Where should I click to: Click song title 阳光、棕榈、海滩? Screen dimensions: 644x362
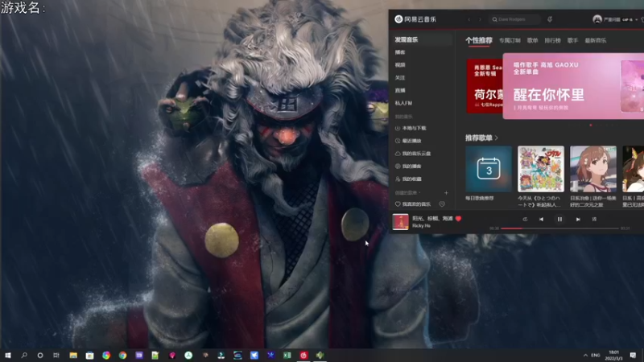pyautogui.click(x=432, y=218)
